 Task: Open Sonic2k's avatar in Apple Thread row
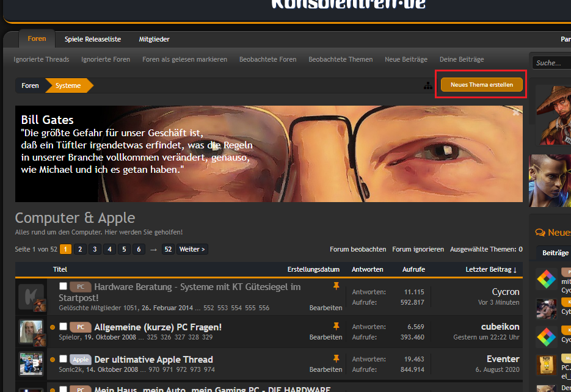point(31,364)
